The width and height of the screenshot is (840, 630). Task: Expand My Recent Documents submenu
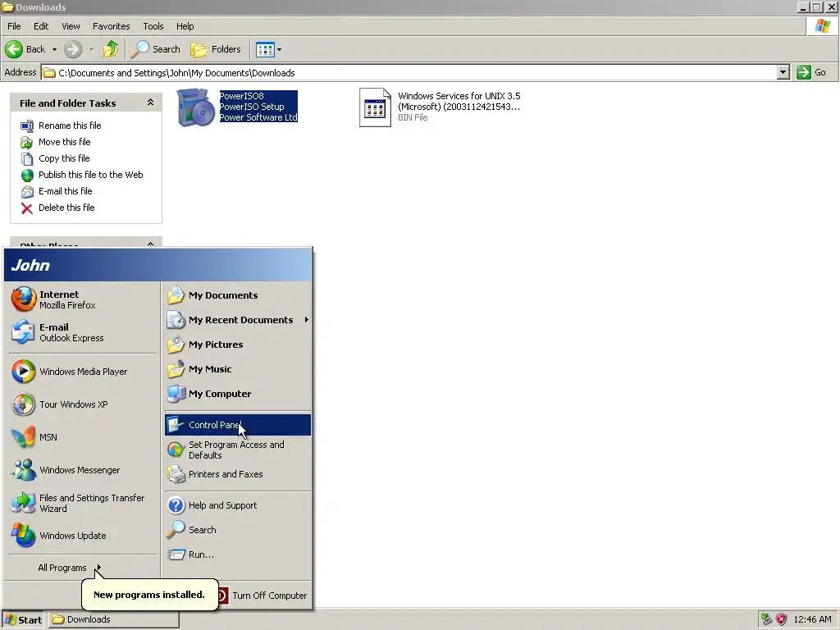[237, 320]
